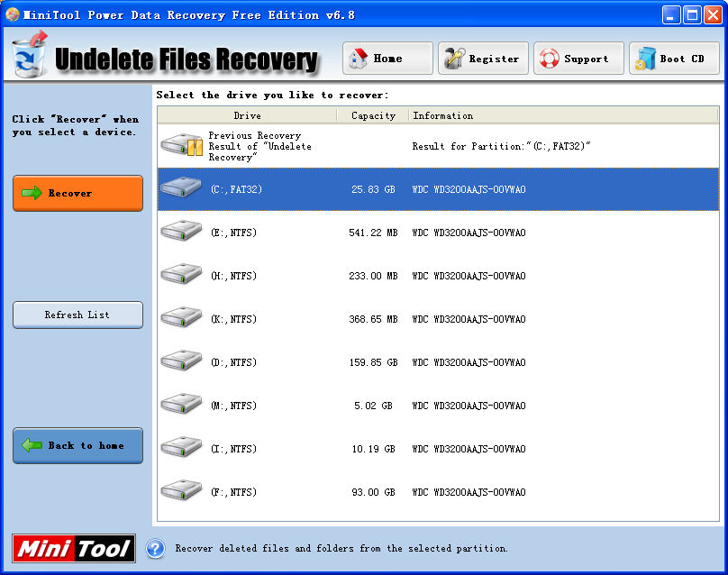The height and width of the screenshot is (575, 728).
Task: Click the '93.00 GB' capacity cell
Action: [373, 491]
